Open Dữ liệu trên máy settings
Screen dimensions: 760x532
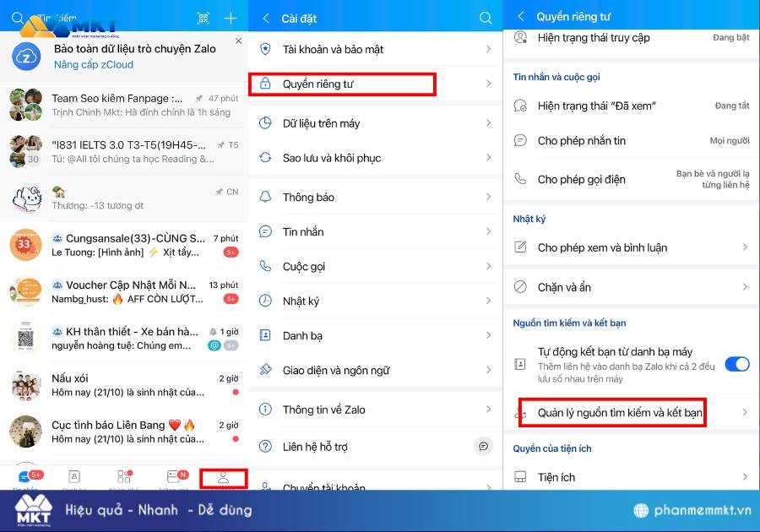pos(375,123)
